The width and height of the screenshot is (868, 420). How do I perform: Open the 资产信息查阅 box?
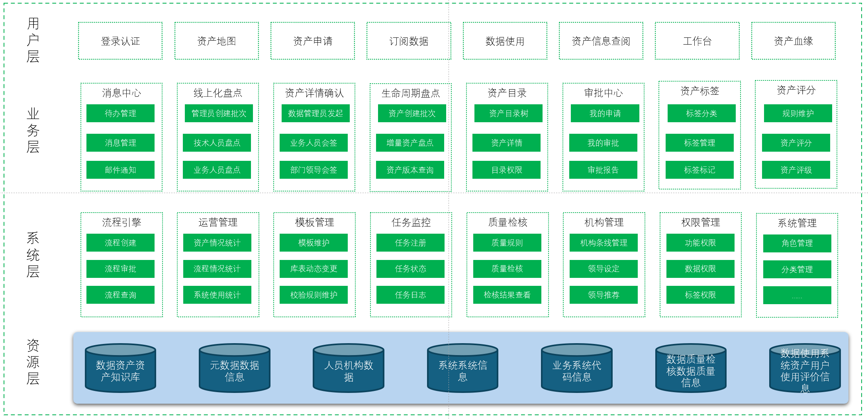click(x=601, y=41)
